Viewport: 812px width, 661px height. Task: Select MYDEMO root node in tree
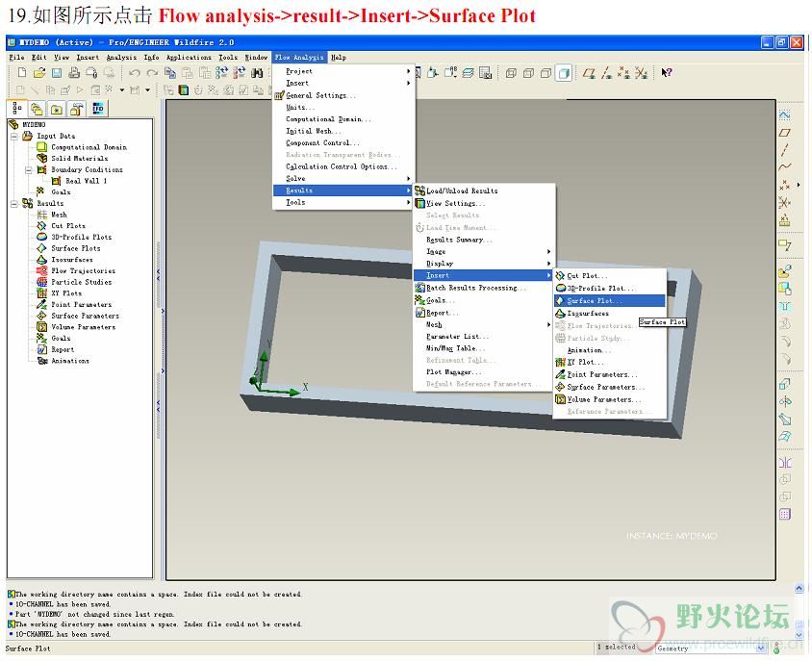[34, 124]
